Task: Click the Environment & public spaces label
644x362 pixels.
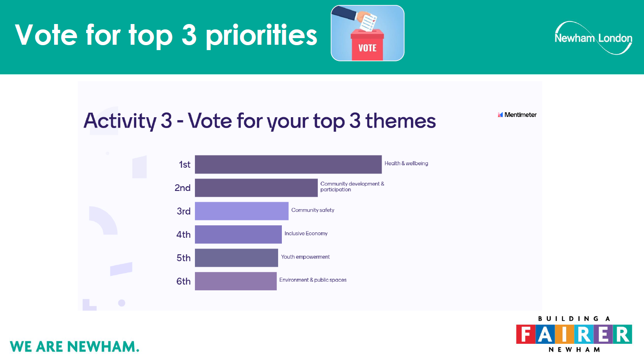Action: (312, 280)
